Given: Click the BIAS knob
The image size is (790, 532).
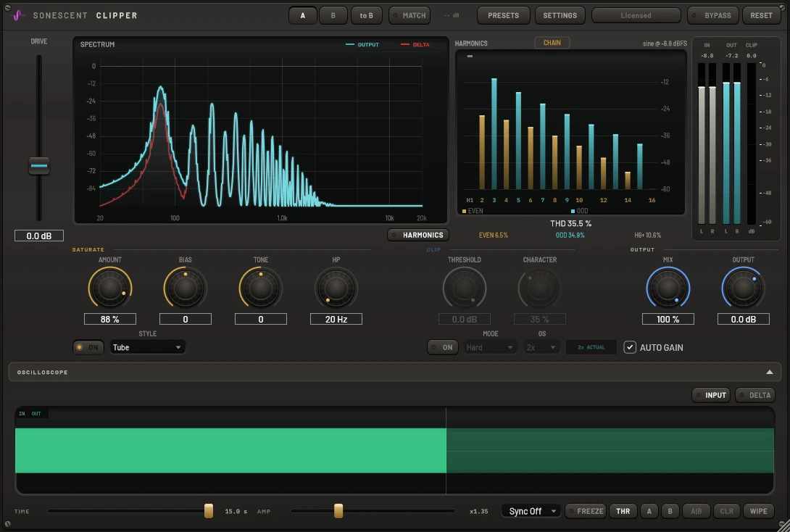Looking at the screenshot, I should coord(185,288).
